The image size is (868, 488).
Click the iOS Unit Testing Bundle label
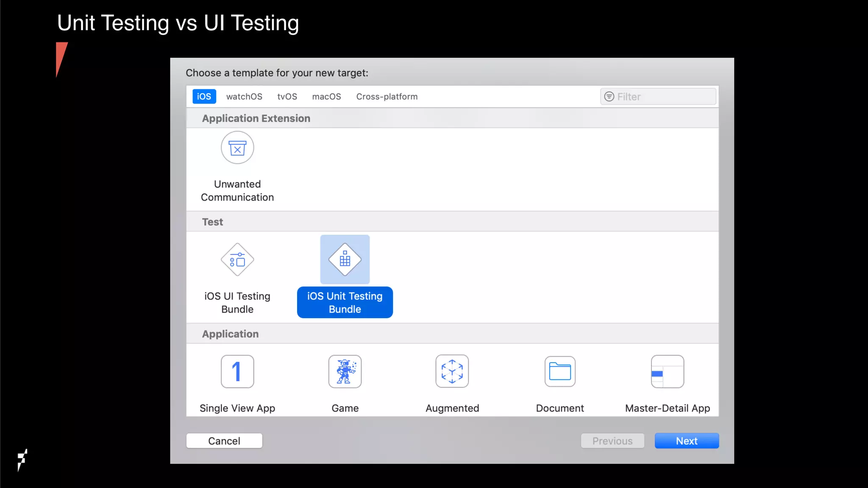coord(345,302)
